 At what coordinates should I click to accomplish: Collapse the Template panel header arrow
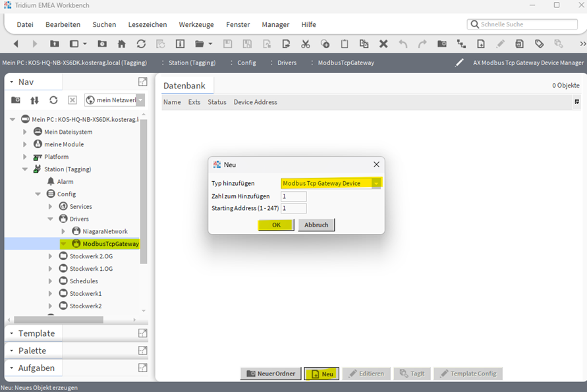[x=12, y=333]
